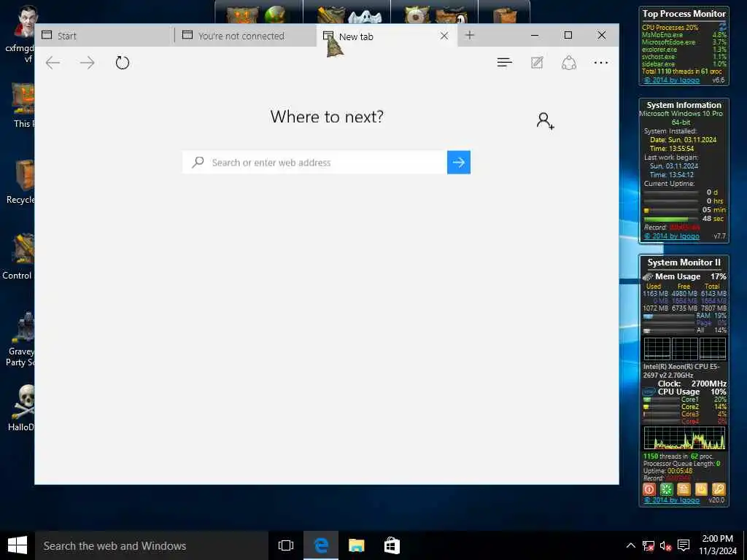Click MsMpEng.exe in process list
Screen dimensions: 747x560
coord(662,35)
